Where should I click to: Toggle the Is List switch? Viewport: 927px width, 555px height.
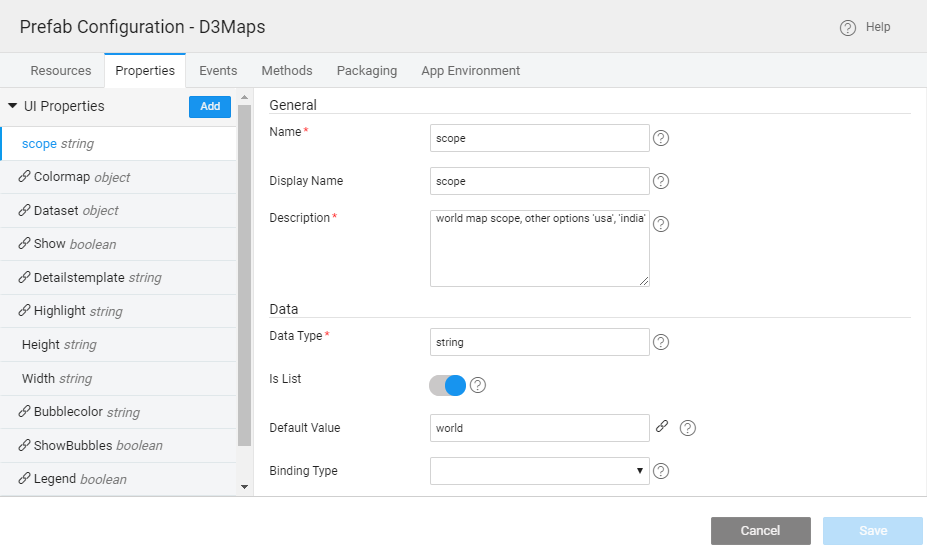click(448, 385)
